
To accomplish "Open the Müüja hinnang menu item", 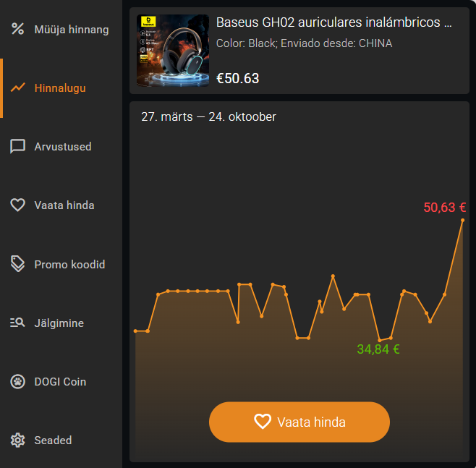I will pos(61,30).
